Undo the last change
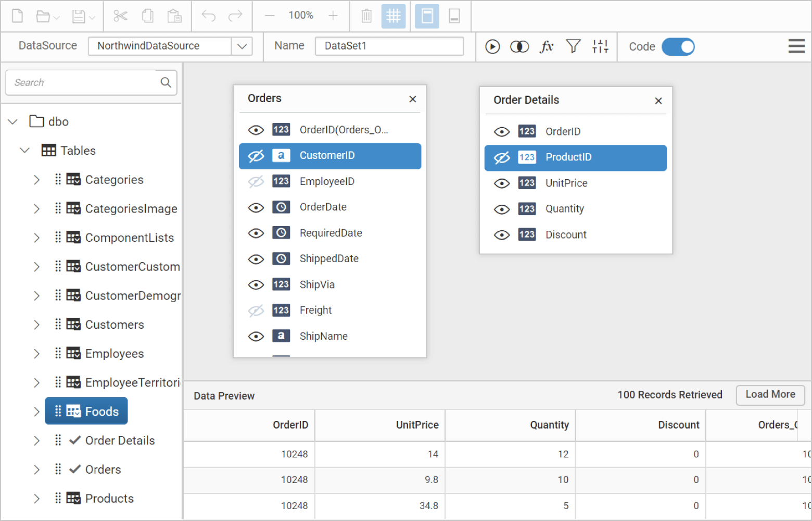 point(208,16)
